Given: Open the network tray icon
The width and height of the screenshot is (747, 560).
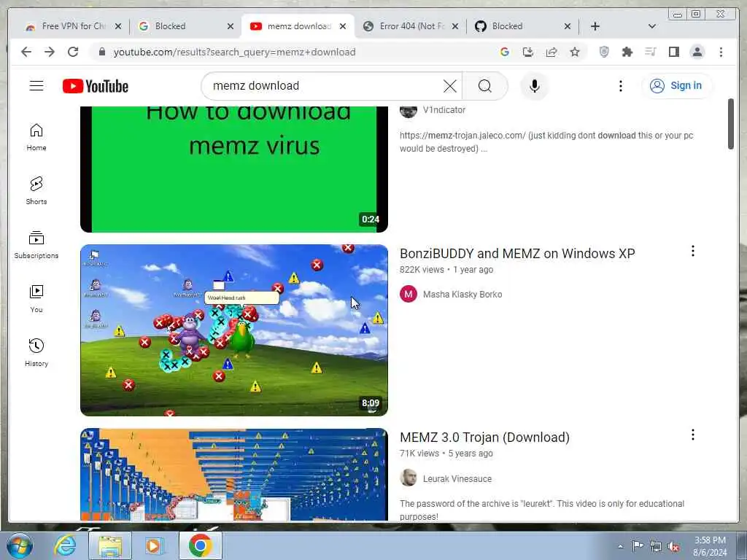Looking at the screenshot, I should pos(656,546).
